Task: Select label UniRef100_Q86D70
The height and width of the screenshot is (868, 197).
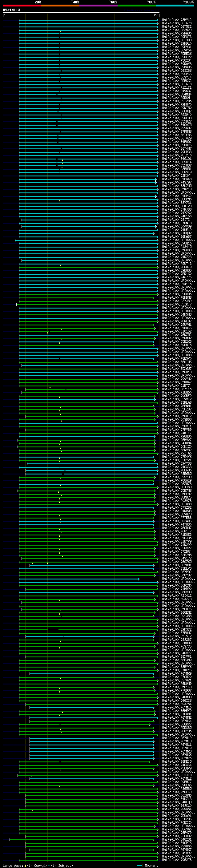Action: click(177, 267)
